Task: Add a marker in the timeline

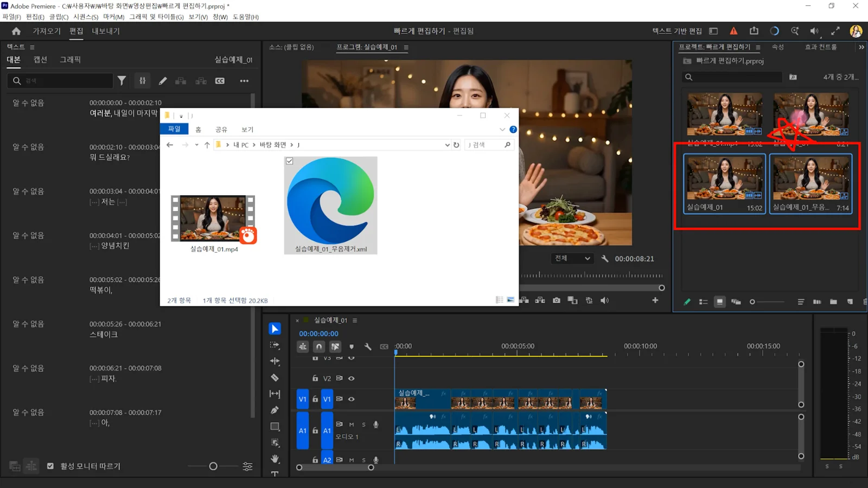Action: (x=352, y=346)
